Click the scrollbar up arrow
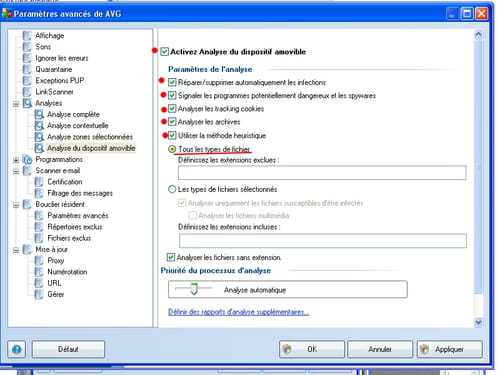This screenshot has width=500, height=375. click(478, 34)
